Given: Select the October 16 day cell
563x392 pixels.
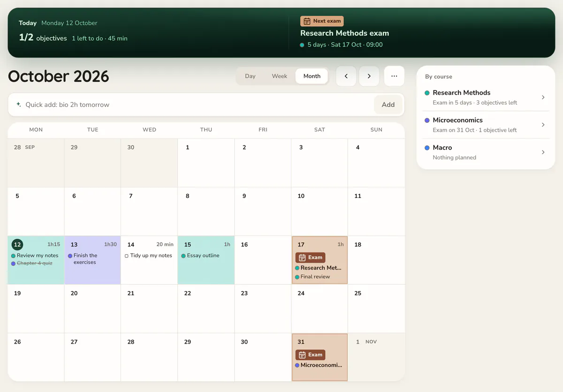Looking at the screenshot, I should click(263, 260).
